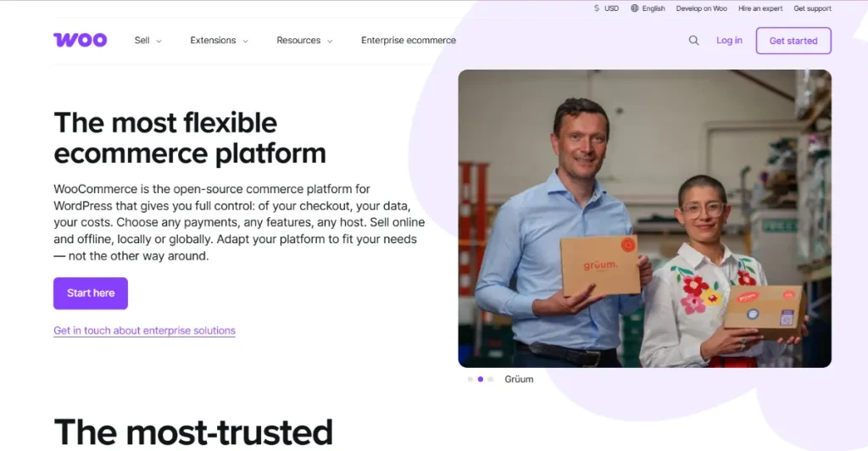
Task: Select the active second carousel dot
Action: pos(481,379)
